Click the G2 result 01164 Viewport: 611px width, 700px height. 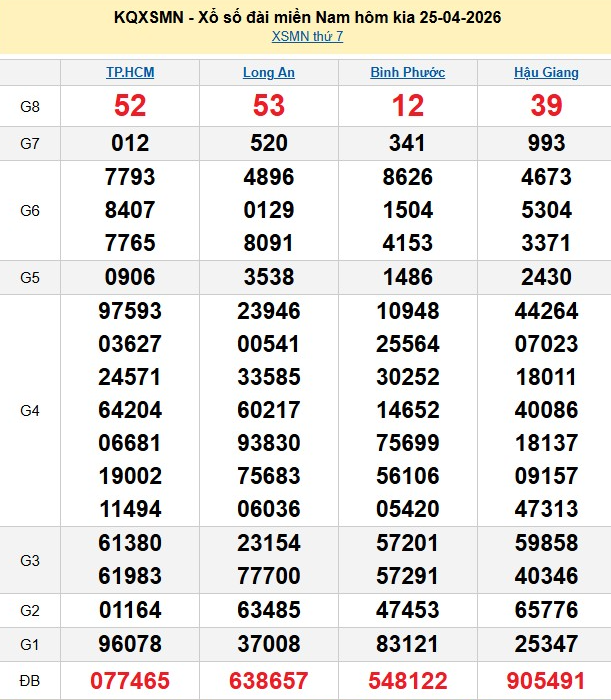pyautogui.click(x=130, y=608)
